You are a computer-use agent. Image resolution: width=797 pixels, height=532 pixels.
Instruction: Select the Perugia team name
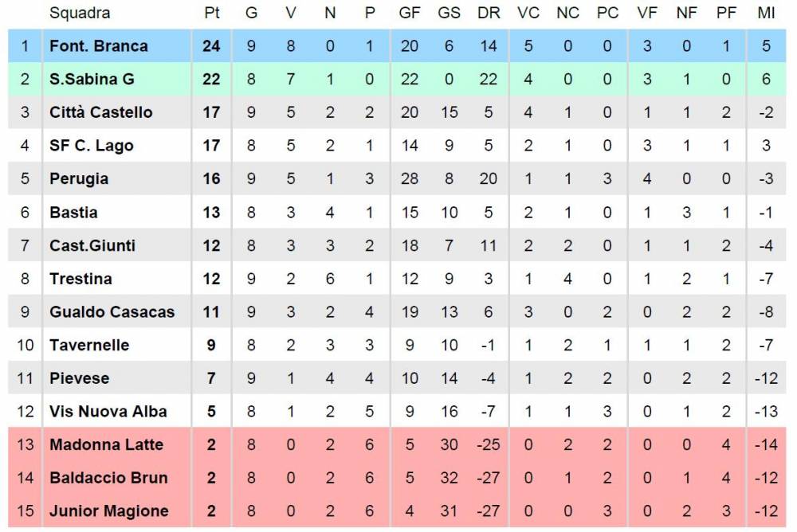(x=79, y=179)
